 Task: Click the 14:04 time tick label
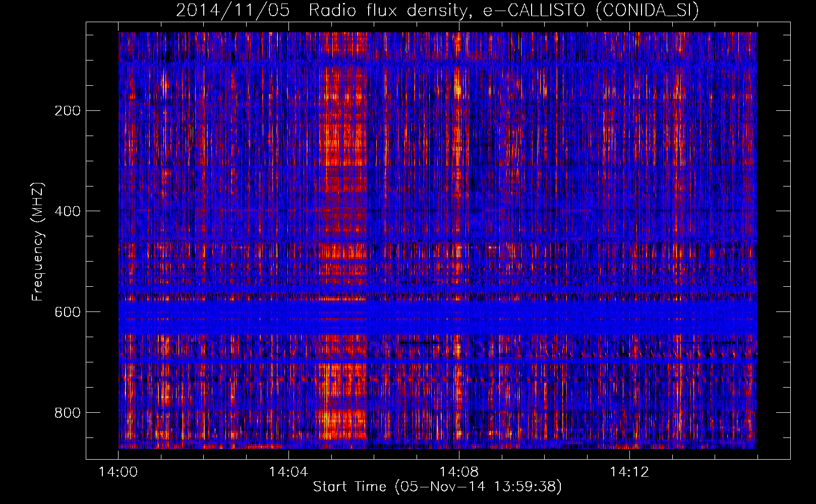[288, 472]
